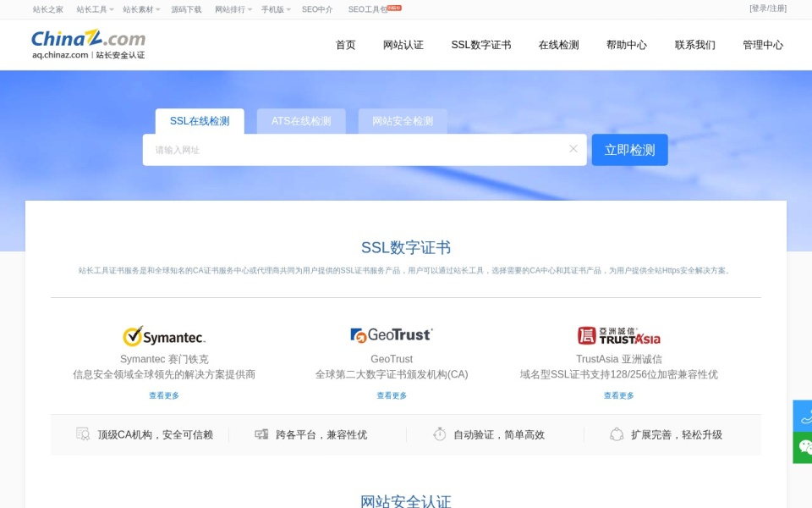Expand the 网站排行 dropdown

tap(233, 9)
